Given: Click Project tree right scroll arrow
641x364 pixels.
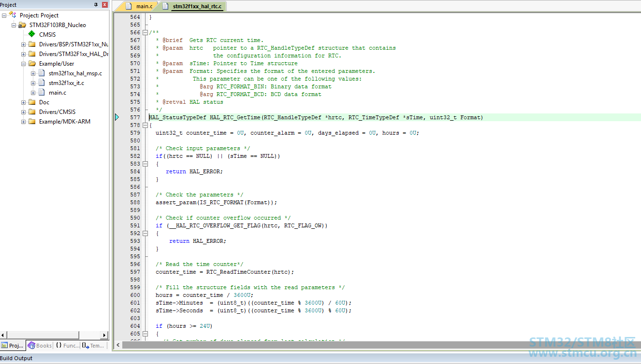Looking at the screenshot, I should click(105, 335).
